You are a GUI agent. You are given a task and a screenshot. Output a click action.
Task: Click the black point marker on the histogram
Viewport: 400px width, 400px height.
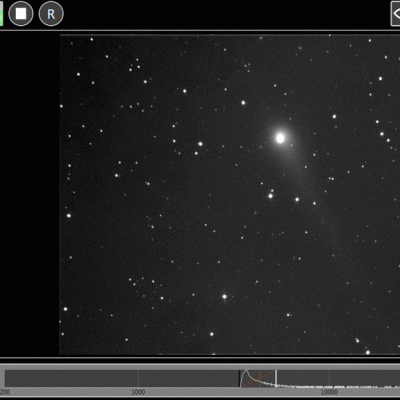[240, 378]
